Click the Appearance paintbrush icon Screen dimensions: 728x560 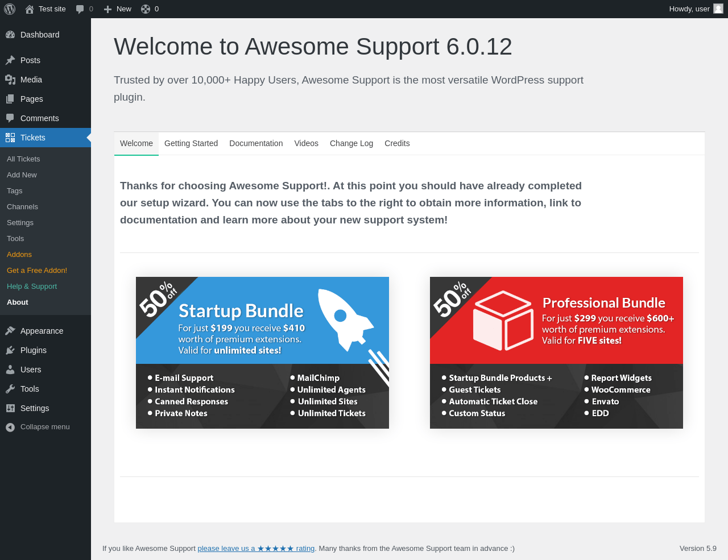pyautogui.click(x=10, y=331)
